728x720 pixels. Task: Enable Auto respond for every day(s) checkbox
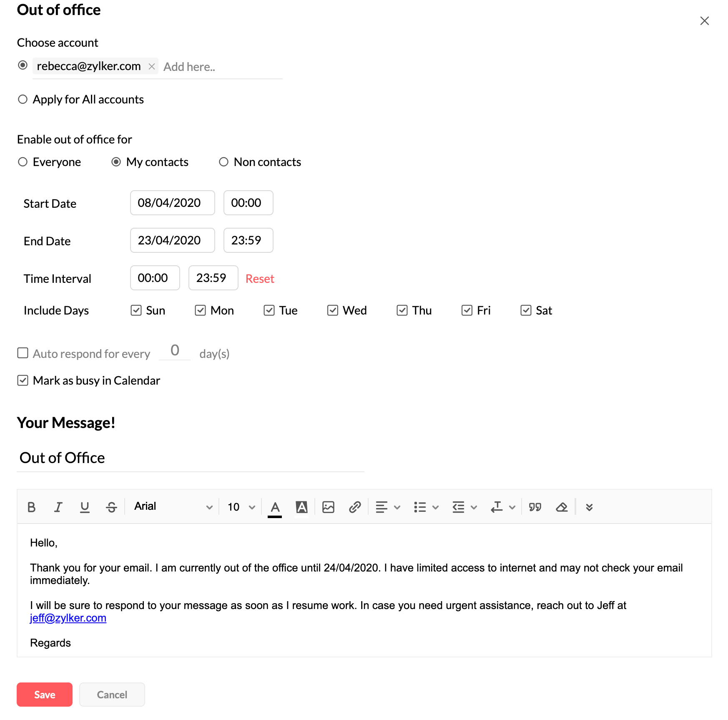[x=23, y=353]
